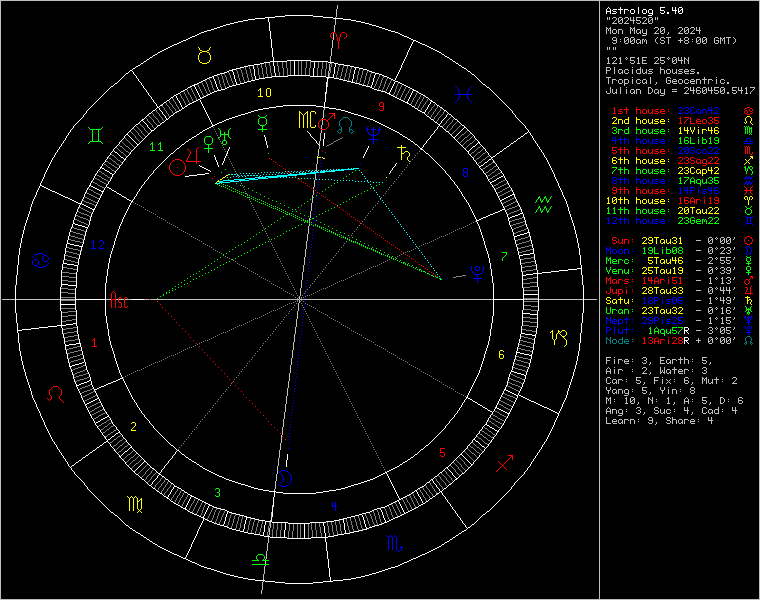Click the Gemini zodiac glyph on the wheel

95,135
